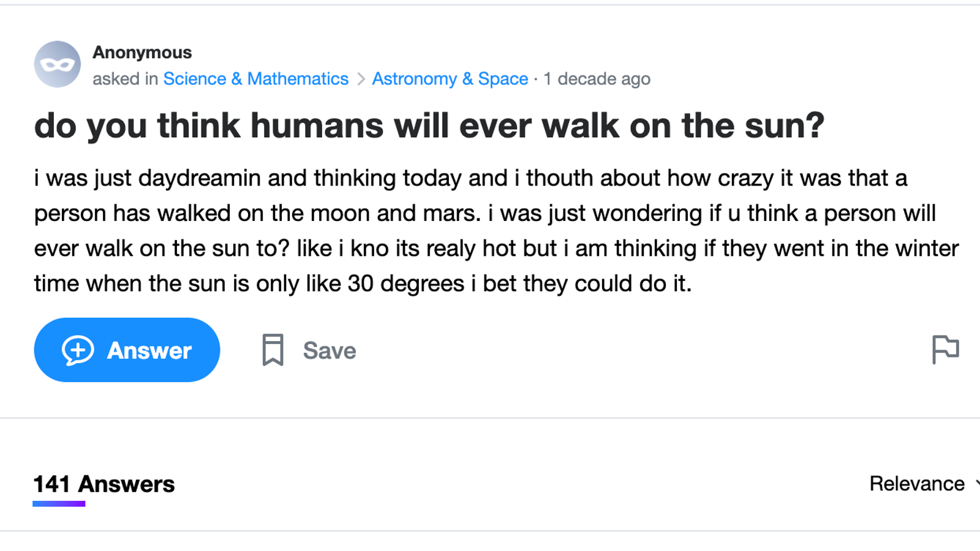Click the "asked in" text before the categories
The image size is (980, 551).
[125, 79]
